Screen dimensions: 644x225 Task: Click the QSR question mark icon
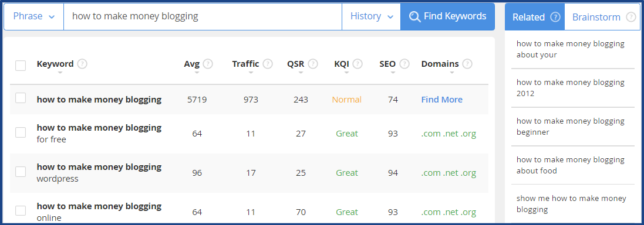pos(313,64)
